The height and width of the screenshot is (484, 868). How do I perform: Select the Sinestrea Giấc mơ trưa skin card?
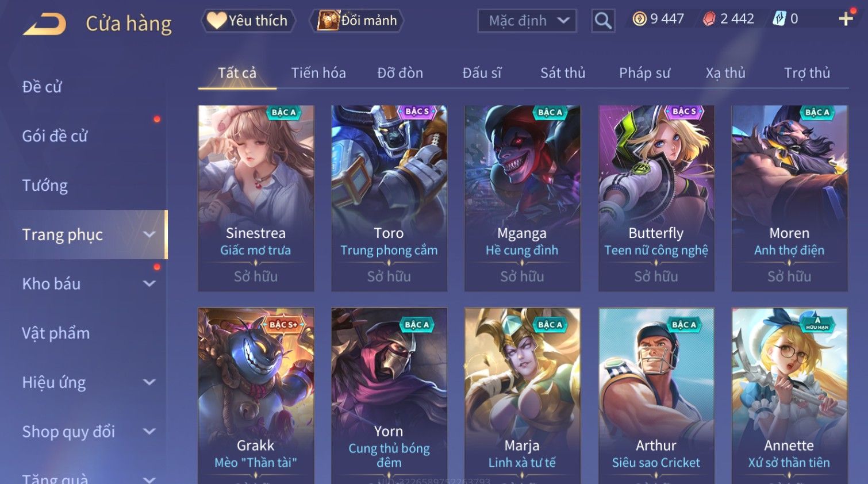tap(256, 198)
